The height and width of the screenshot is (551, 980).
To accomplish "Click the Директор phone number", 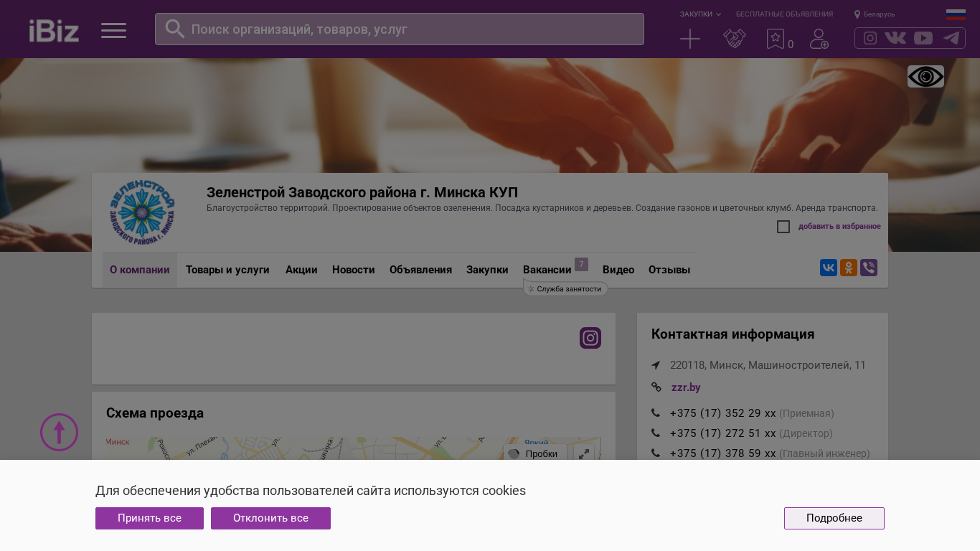I will [x=722, y=433].
